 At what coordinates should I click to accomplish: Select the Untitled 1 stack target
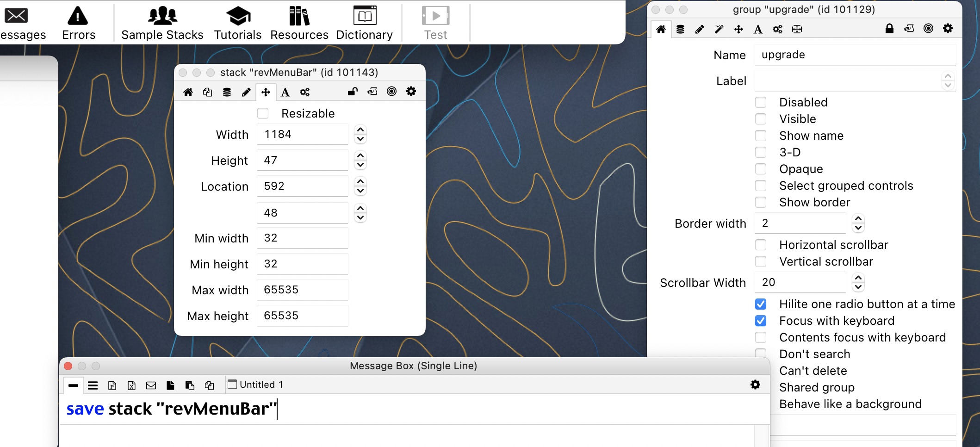coord(255,385)
